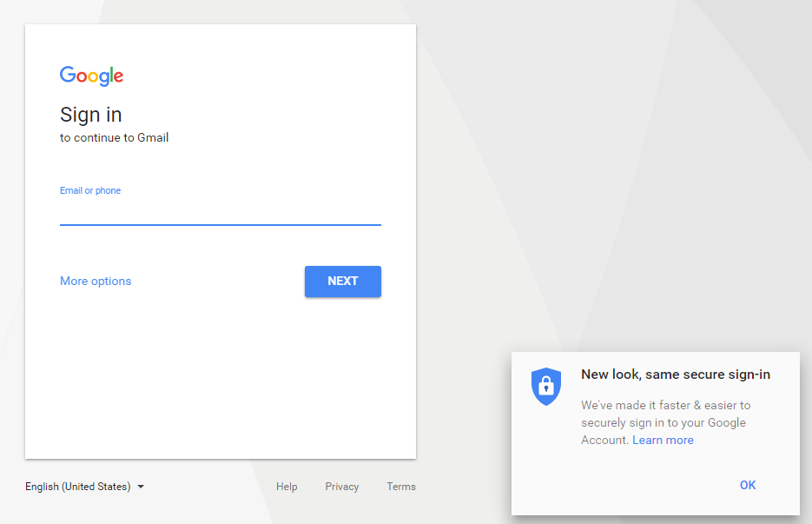Open the Help link
812x524 pixels.
287,487
